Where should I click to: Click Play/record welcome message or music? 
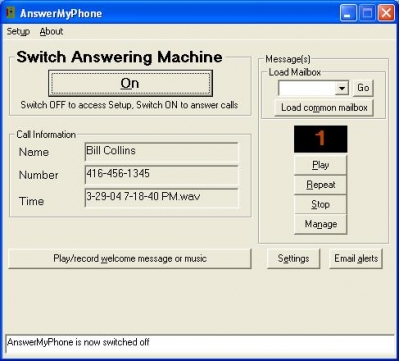coord(130,259)
